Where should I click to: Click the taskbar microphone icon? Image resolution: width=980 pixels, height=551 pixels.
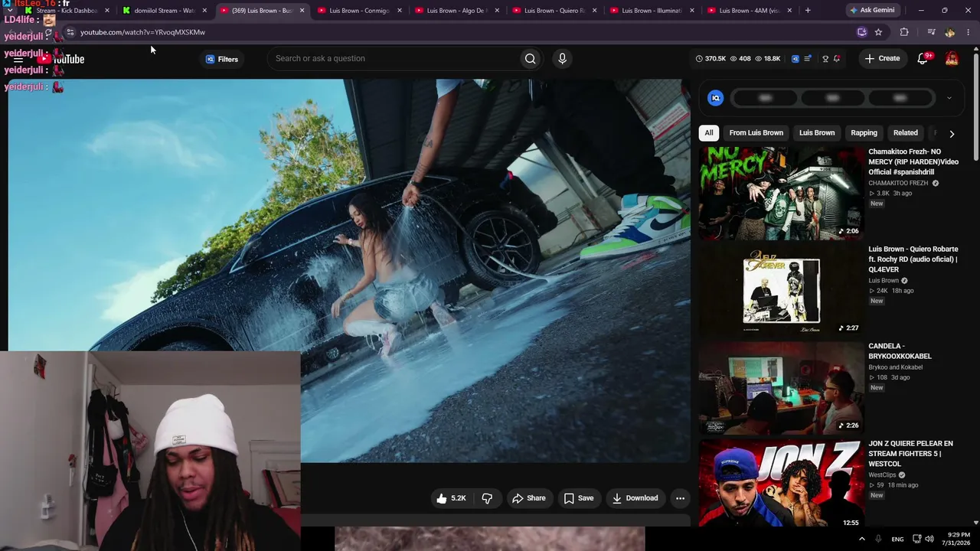(x=878, y=539)
